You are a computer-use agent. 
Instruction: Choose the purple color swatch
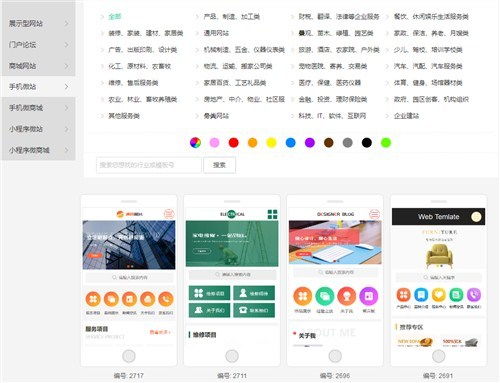coord(310,143)
